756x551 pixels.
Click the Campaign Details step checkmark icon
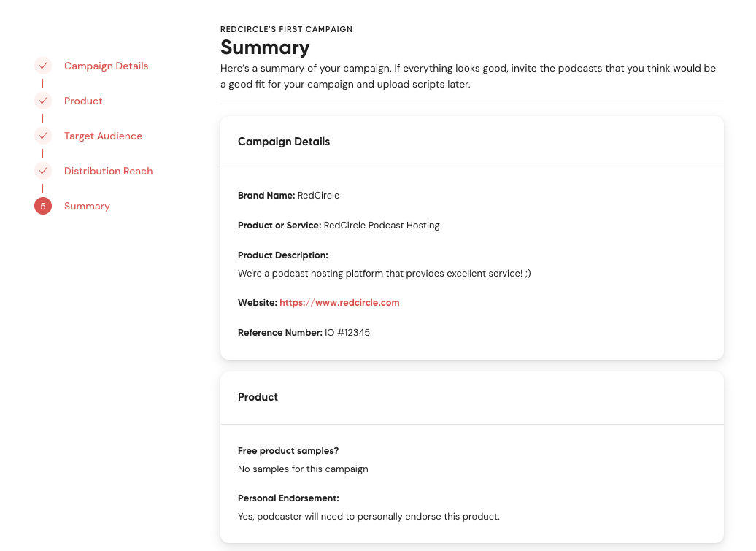click(x=43, y=66)
